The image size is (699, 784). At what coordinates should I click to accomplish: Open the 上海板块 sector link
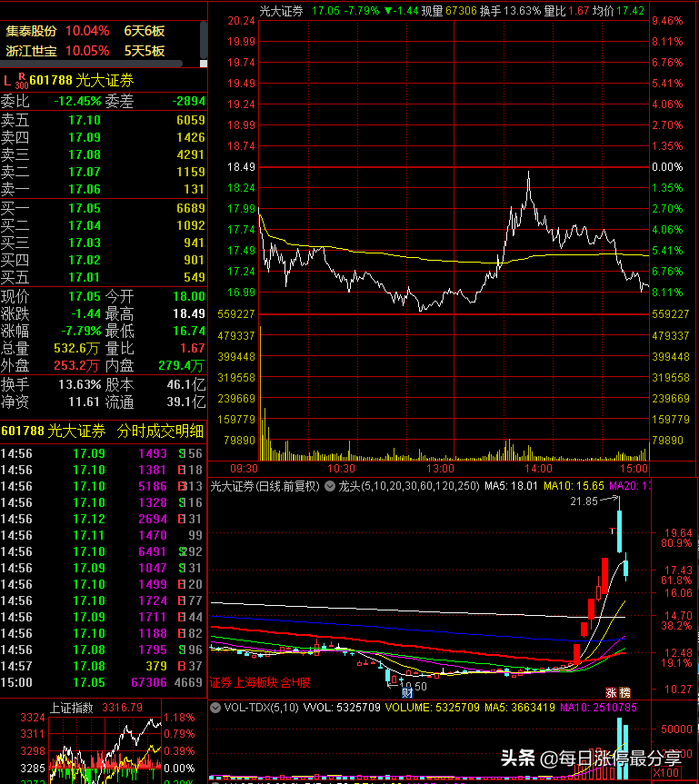[x=255, y=682]
